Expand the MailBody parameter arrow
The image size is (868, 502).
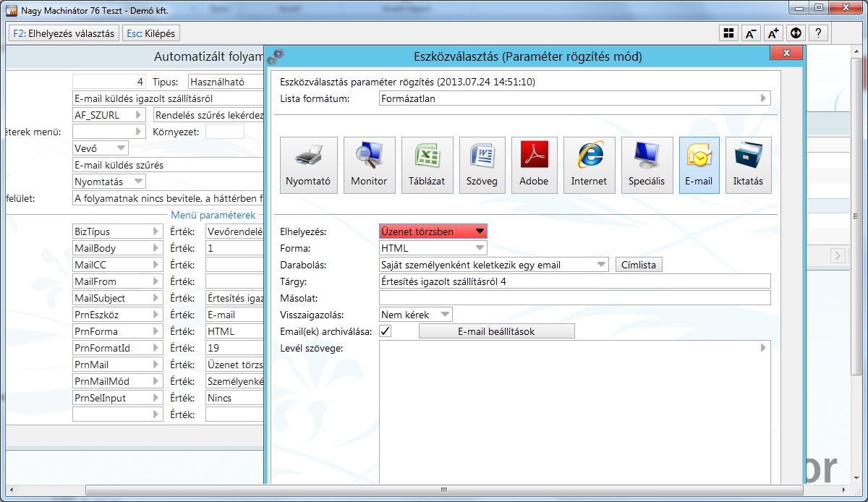[156, 248]
